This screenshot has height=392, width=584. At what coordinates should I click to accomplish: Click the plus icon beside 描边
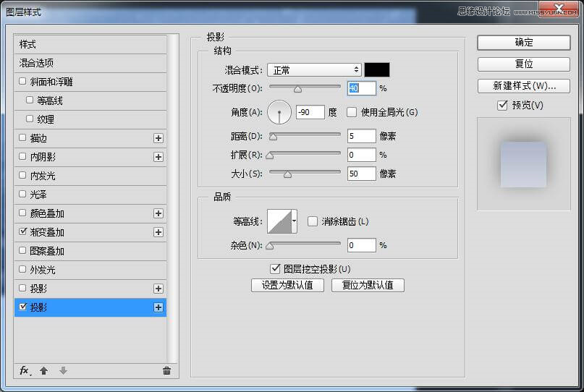click(158, 138)
